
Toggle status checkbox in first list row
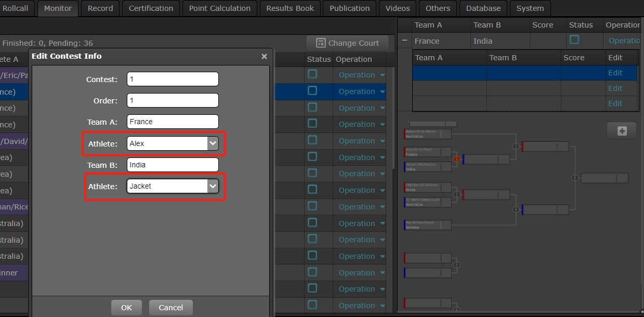tap(312, 74)
